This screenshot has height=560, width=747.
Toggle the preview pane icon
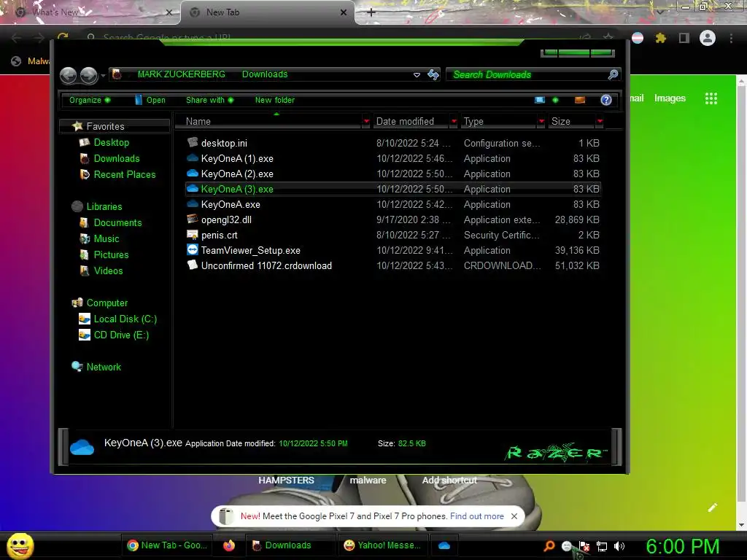pos(580,100)
